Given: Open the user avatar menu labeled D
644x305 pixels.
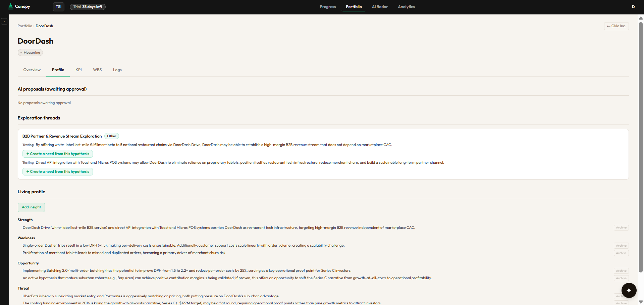Looking at the screenshot, I should [633, 7].
